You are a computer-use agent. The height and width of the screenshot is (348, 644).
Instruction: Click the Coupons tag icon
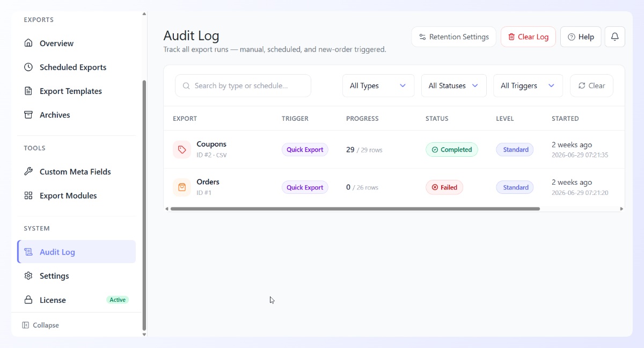(182, 150)
